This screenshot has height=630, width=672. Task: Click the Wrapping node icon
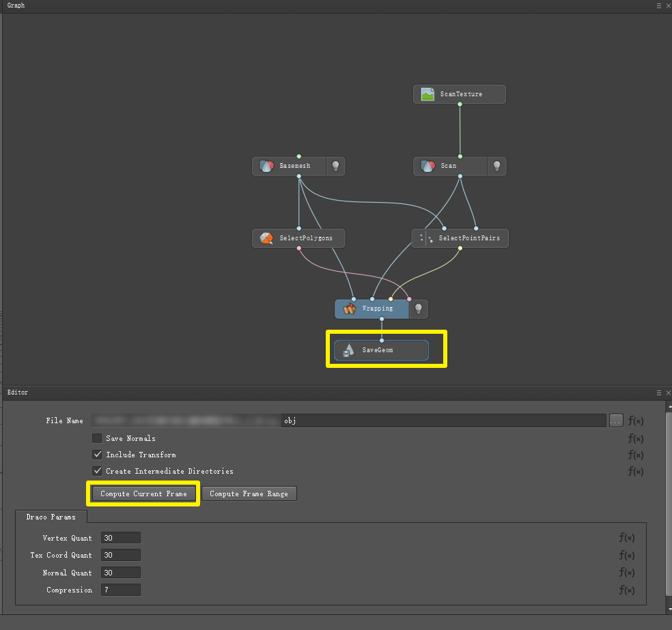[x=349, y=309]
